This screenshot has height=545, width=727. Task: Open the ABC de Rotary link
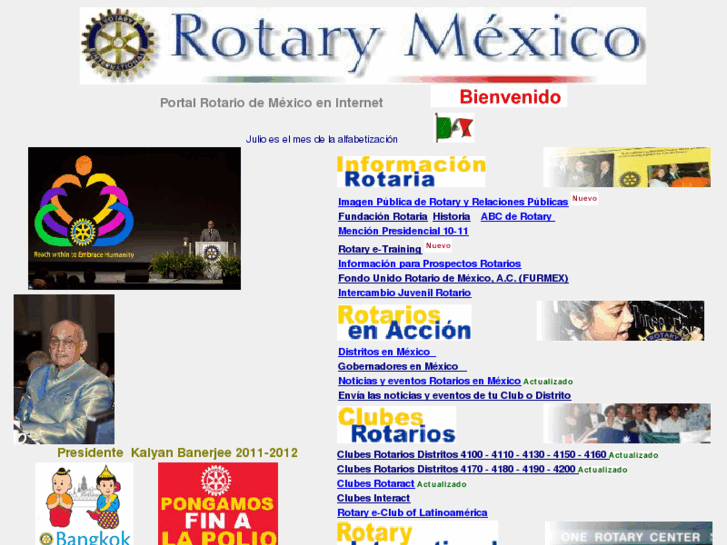517,217
